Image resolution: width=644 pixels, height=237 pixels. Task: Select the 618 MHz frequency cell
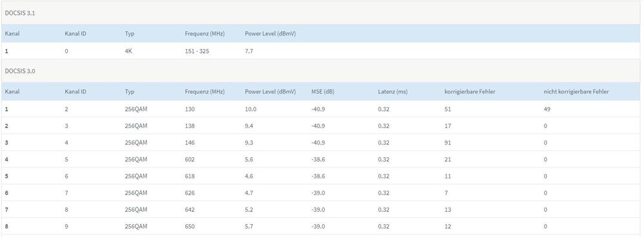pos(190,176)
